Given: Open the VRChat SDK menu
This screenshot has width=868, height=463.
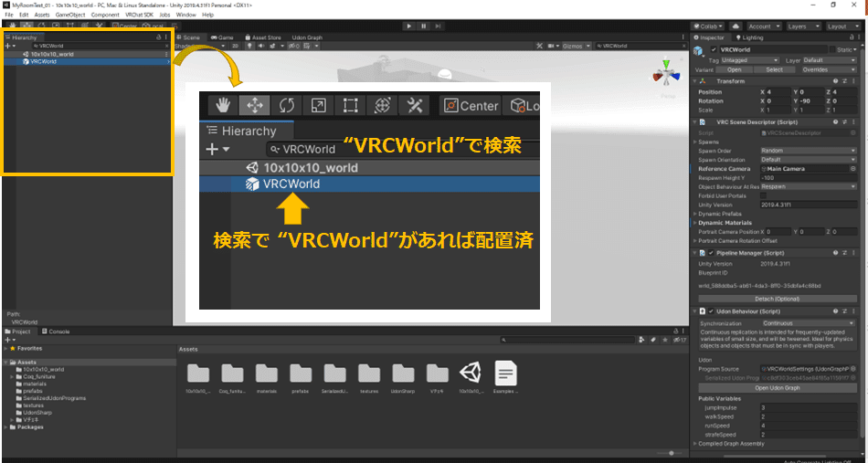Looking at the screenshot, I should [139, 15].
